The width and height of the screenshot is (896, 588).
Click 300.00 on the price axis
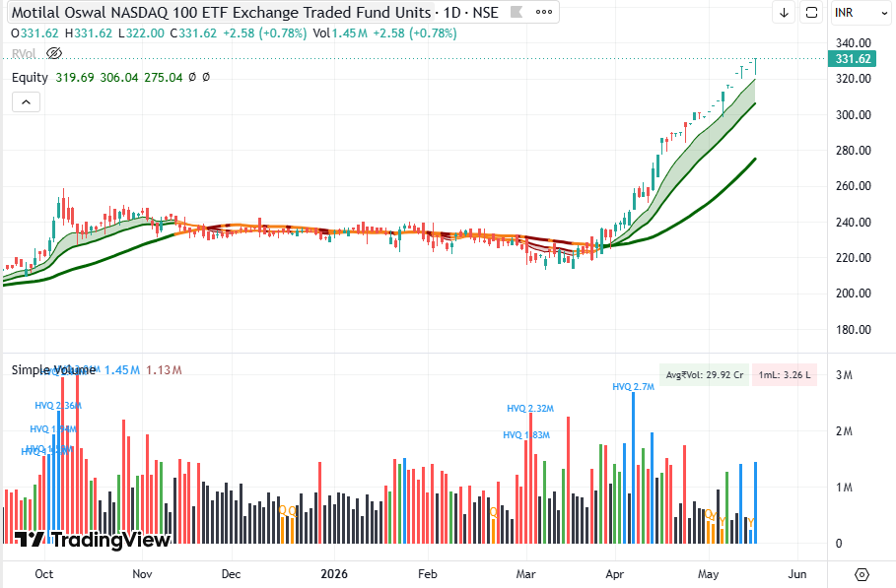coord(854,115)
